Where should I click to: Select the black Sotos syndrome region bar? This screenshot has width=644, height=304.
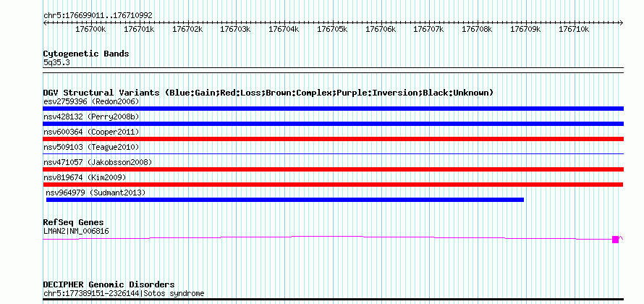pos(333,300)
